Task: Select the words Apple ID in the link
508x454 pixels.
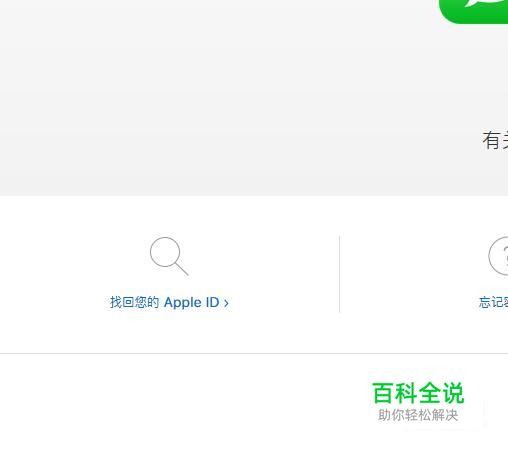Action: 191,303
